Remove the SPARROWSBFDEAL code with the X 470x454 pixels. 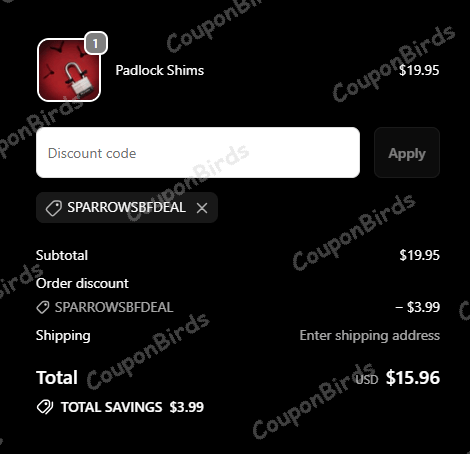(x=202, y=208)
